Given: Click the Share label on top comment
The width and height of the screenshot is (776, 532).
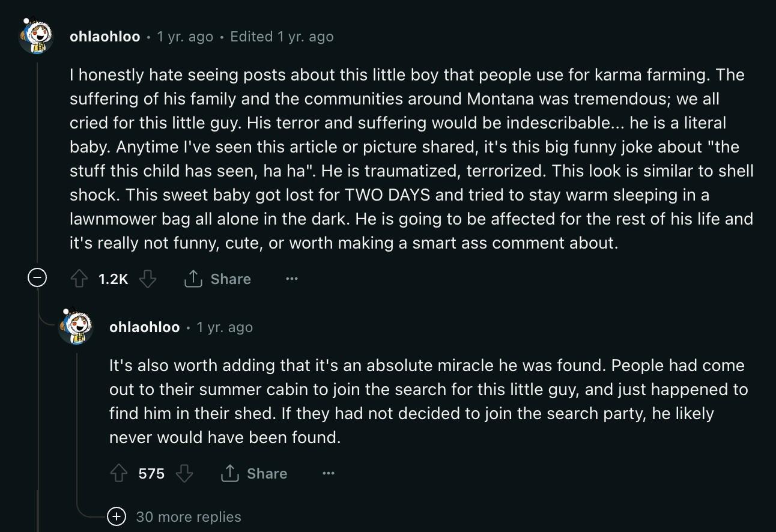Looking at the screenshot, I should point(231,279).
